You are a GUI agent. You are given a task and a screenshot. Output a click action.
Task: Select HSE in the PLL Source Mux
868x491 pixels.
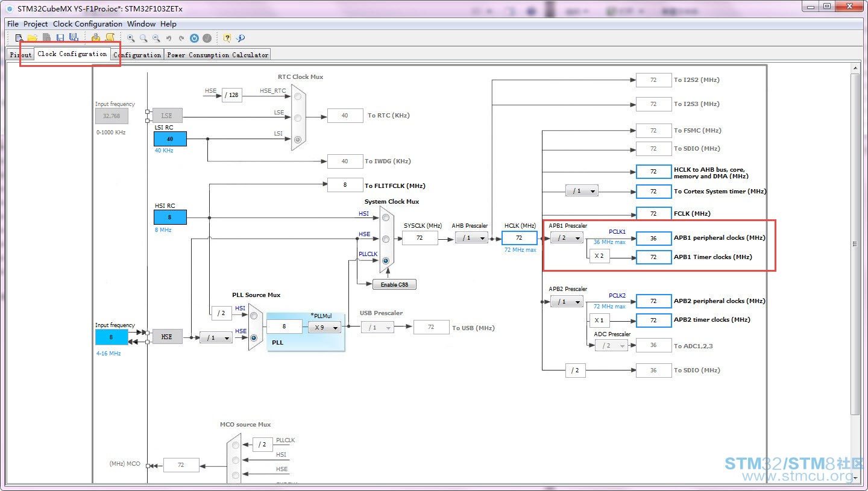[254, 338]
